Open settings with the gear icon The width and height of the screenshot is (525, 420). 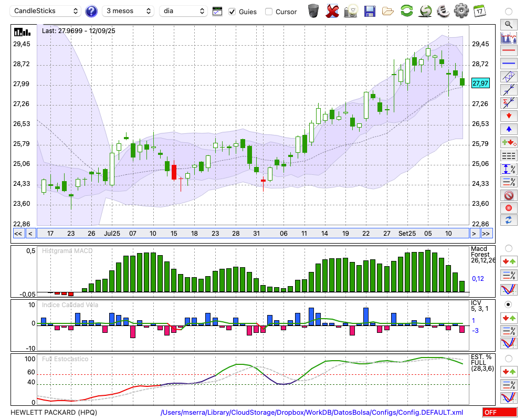tap(461, 10)
